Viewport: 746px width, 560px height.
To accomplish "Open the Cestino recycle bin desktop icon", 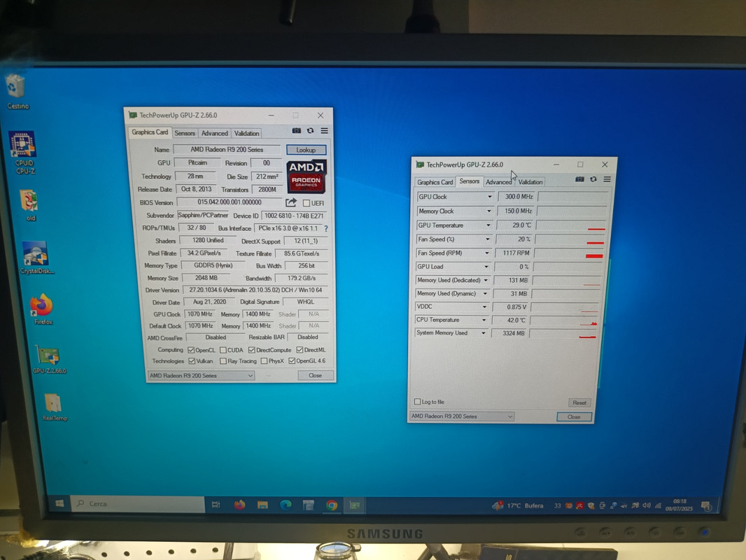I will [x=17, y=92].
